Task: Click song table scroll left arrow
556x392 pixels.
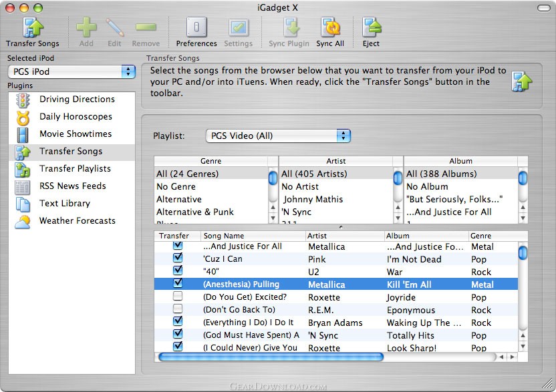Action: pyautogui.click(x=501, y=357)
